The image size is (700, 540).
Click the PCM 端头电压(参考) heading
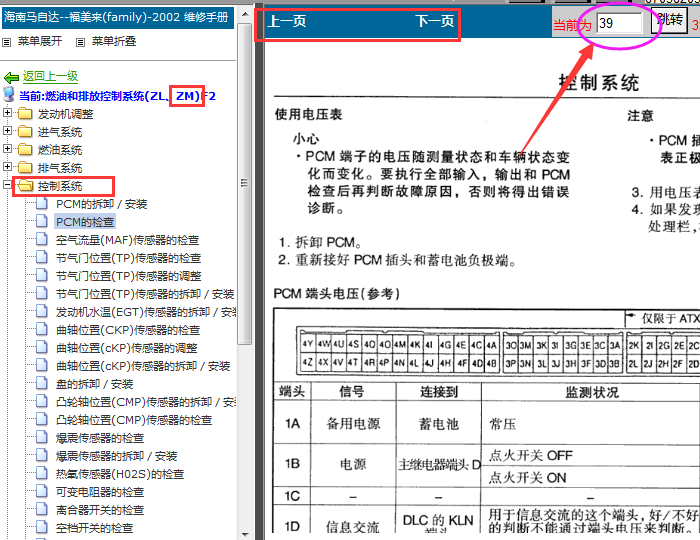click(x=337, y=294)
